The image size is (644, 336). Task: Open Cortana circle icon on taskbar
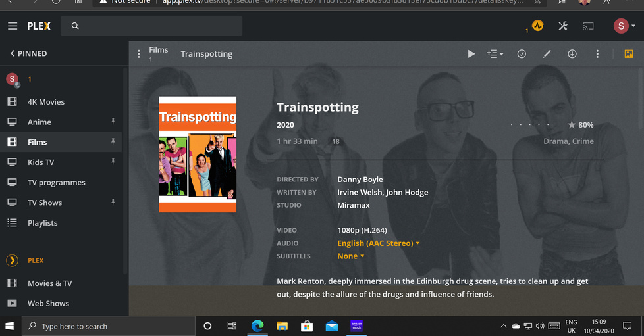click(x=207, y=326)
